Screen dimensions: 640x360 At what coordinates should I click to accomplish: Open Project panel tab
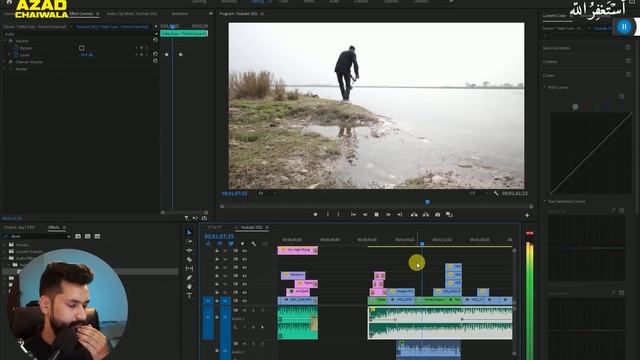(x=20, y=227)
